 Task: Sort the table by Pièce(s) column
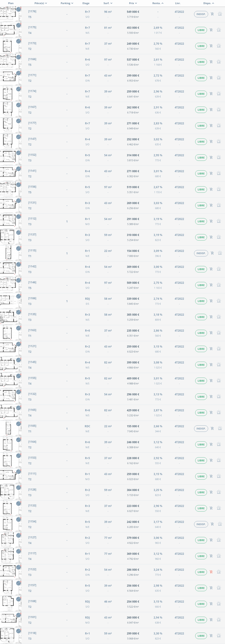point(41,3)
